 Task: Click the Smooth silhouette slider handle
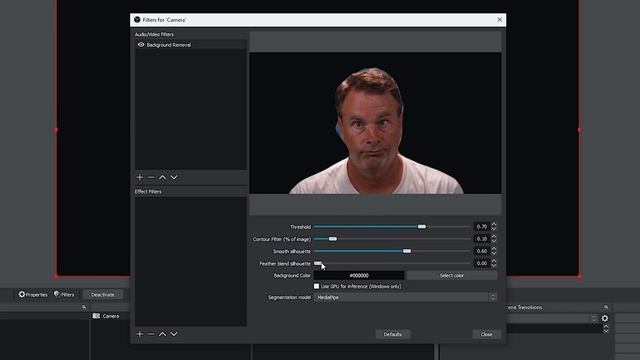click(407, 251)
